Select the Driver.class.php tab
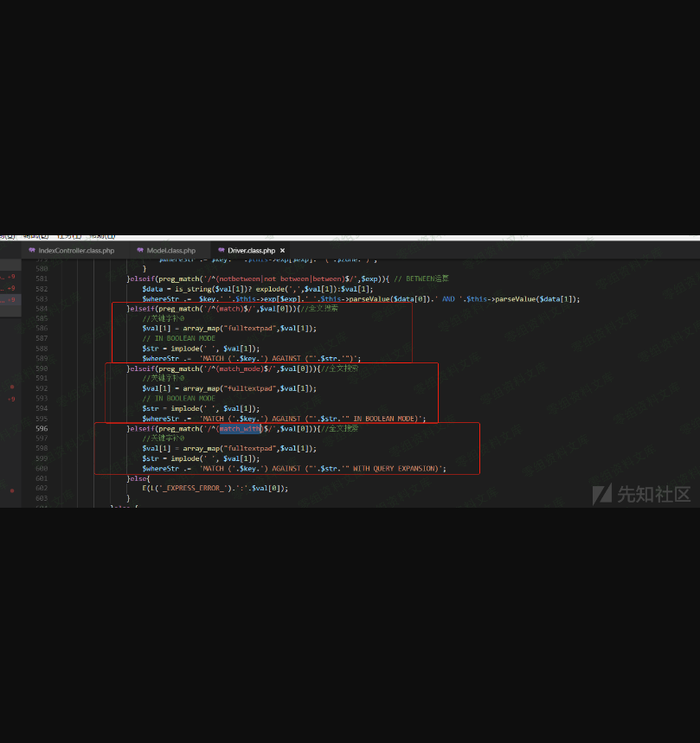Image resolution: width=700 pixels, height=743 pixels. click(x=251, y=250)
